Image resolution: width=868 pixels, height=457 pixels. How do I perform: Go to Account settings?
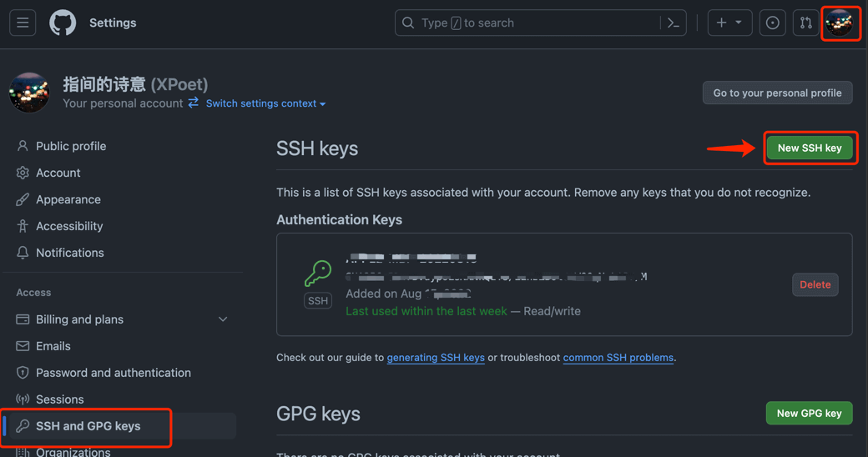[x=58, y=173]
